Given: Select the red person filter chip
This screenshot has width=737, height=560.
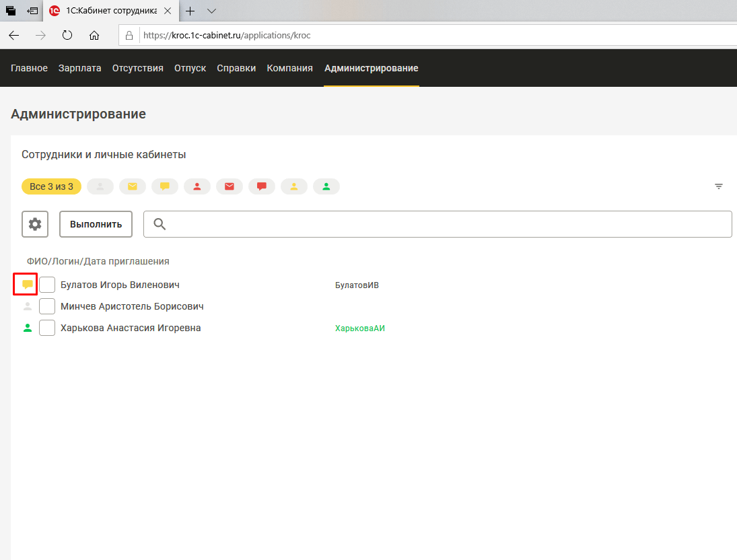Looking at the screenshot, I should point(197,186).
